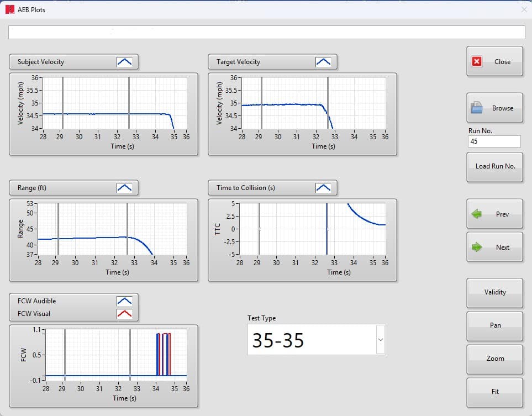This screenshot has width=532, height=416.
Task: Click the empty file path field at top
Action: (267, 32)
